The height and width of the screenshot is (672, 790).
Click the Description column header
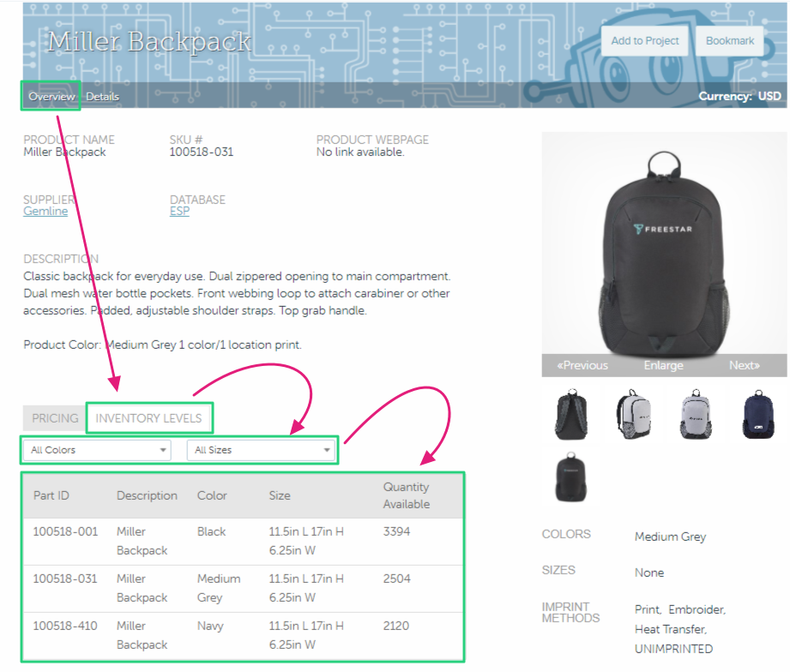[148, 495]
